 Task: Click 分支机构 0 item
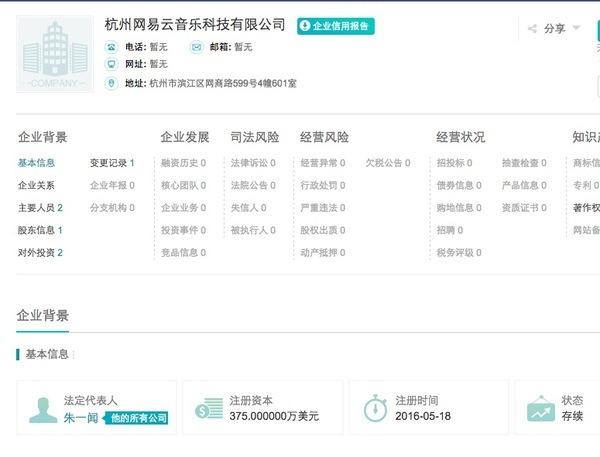coord(112,208)
